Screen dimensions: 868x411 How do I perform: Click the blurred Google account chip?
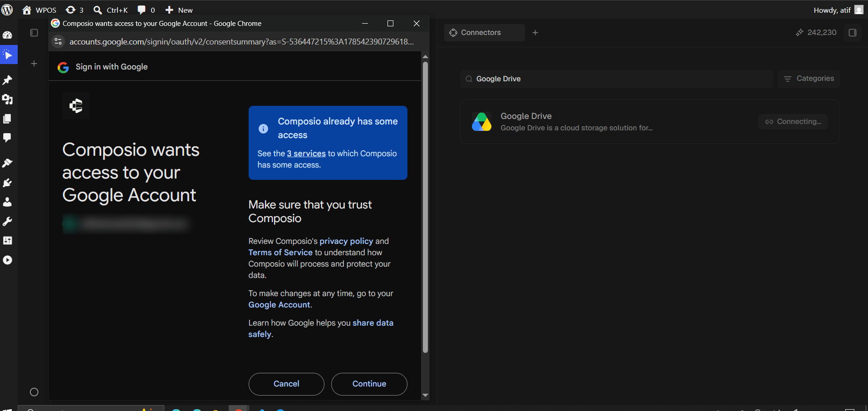pyautogui.click(x=125, y=223)
